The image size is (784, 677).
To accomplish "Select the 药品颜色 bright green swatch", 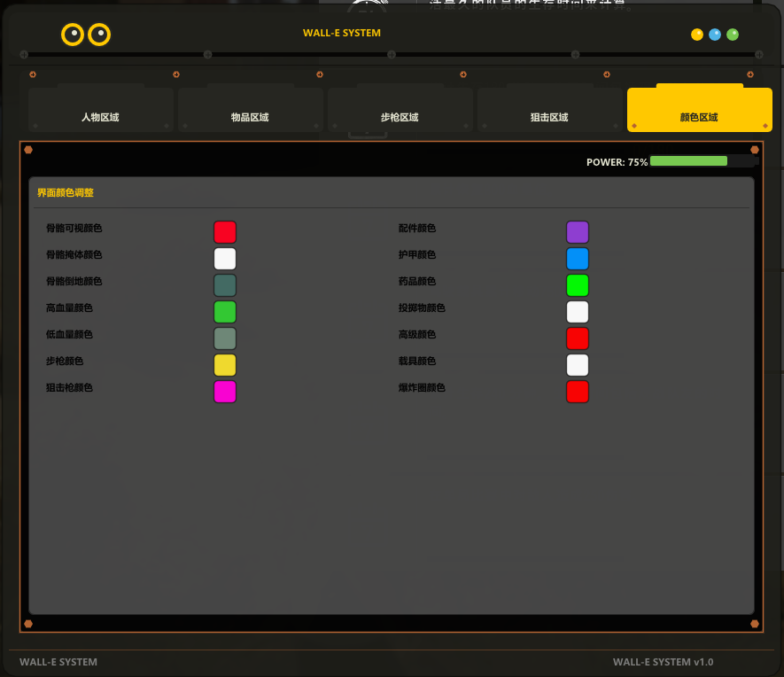I will coord(578,285).
